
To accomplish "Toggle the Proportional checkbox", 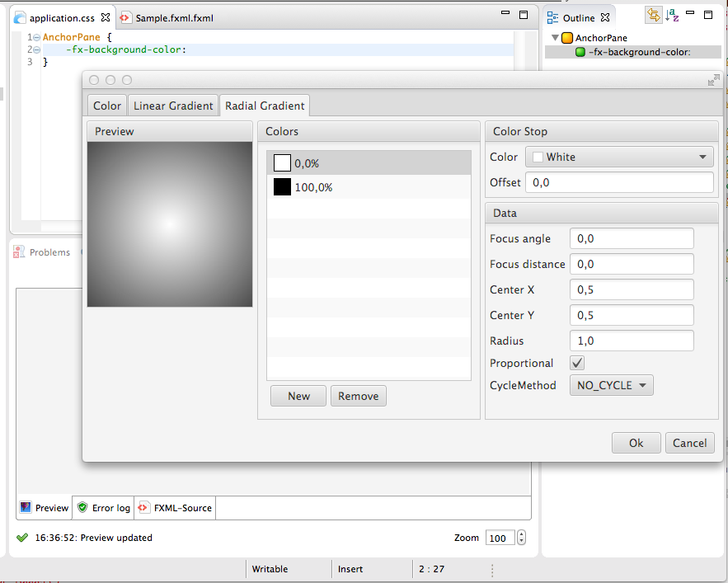I will coord(577,363).
